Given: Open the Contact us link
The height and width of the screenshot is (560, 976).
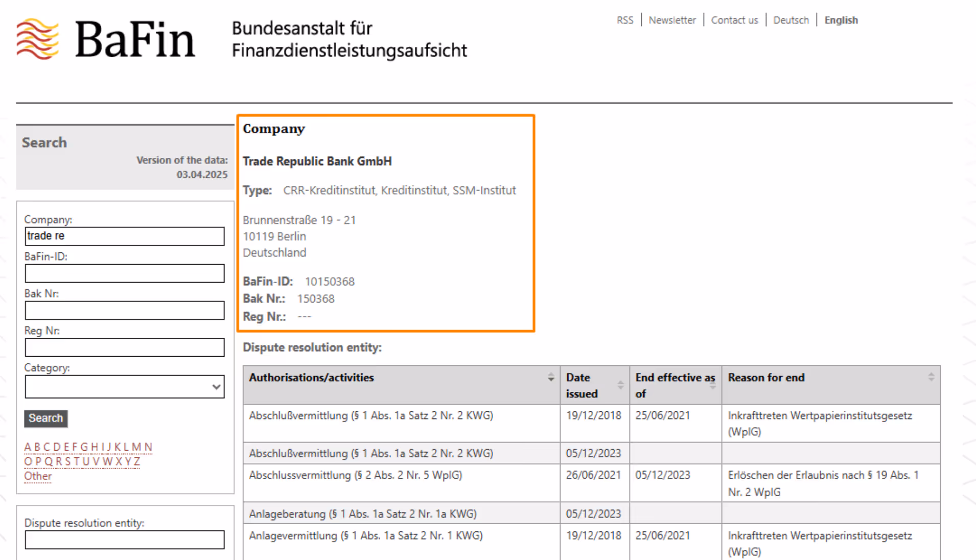Looking at the screenshot, I should point(734,20).
